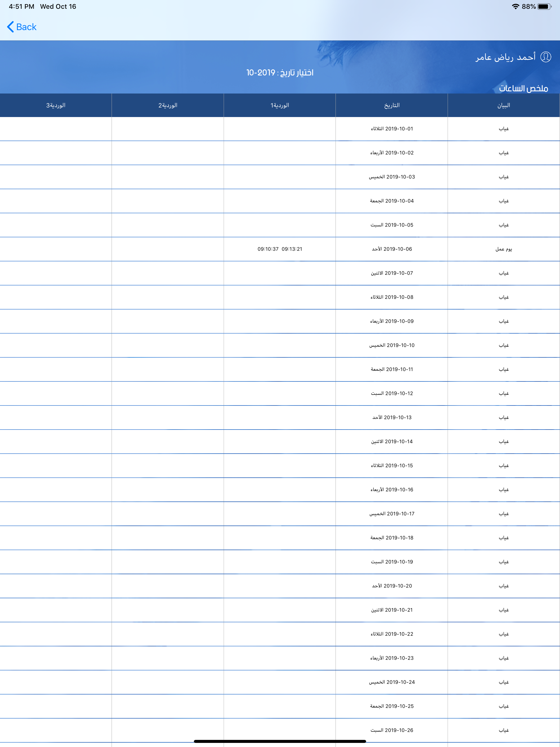Open the user profile icon
560x747 pixels.
(546, 57)
